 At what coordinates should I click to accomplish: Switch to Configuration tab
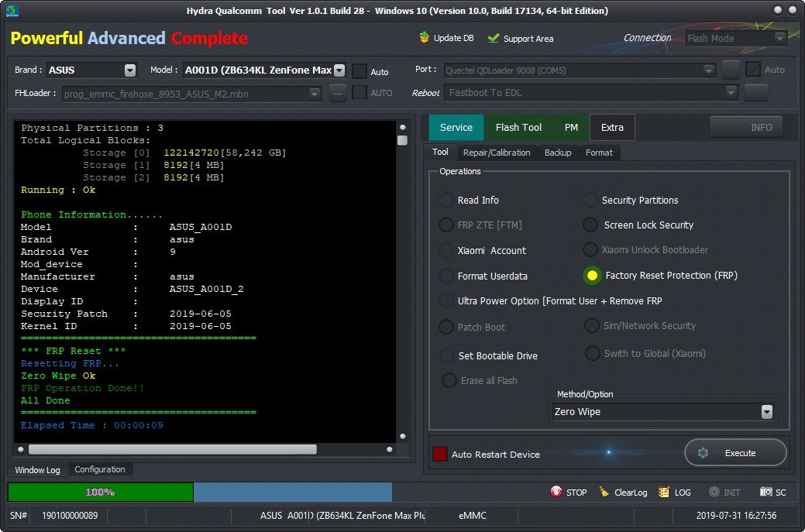click(100, 469)
